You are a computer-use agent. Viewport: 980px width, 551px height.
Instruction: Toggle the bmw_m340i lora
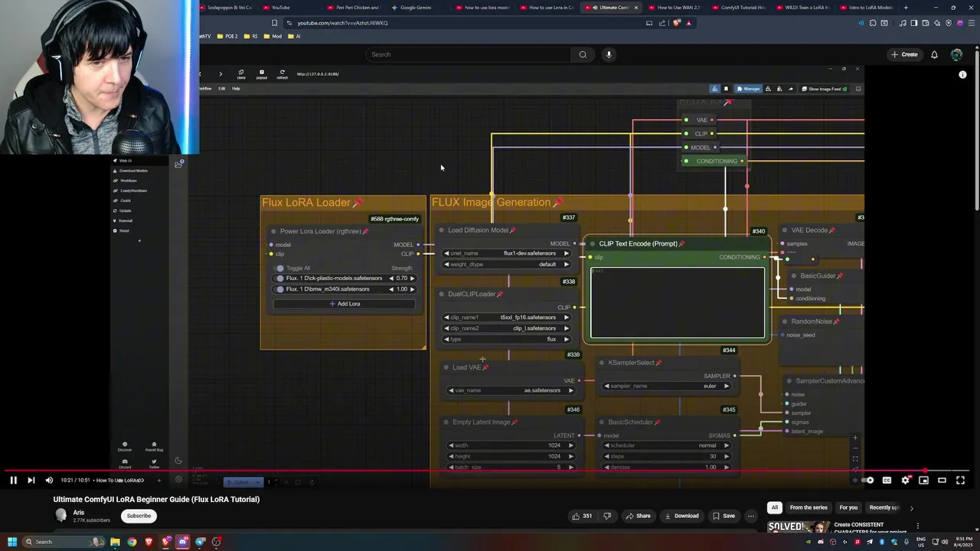[280, 289]
